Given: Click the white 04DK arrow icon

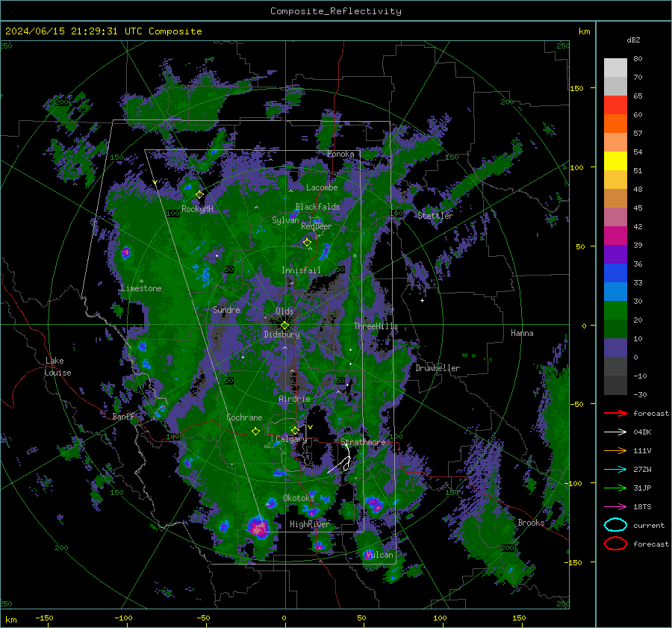Looking at the screenshot, I should click(x=615, y=432).
